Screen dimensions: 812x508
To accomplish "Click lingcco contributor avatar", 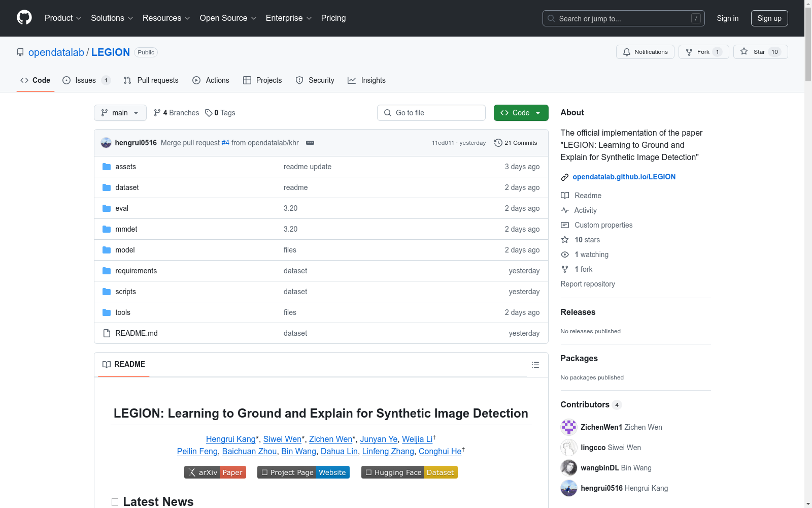I will click(x=569, y=448).
